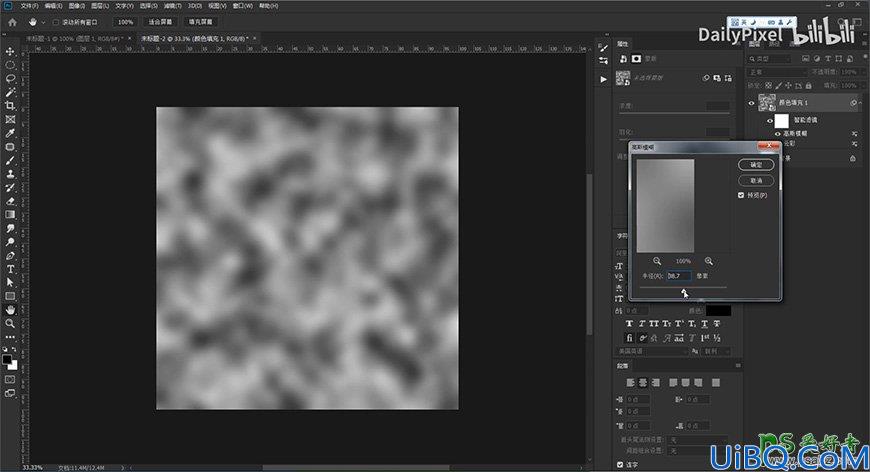This screenshot has width=870, height=472.
Task: Open the adjustments sliders panel icon
Action: click(603, 60)
